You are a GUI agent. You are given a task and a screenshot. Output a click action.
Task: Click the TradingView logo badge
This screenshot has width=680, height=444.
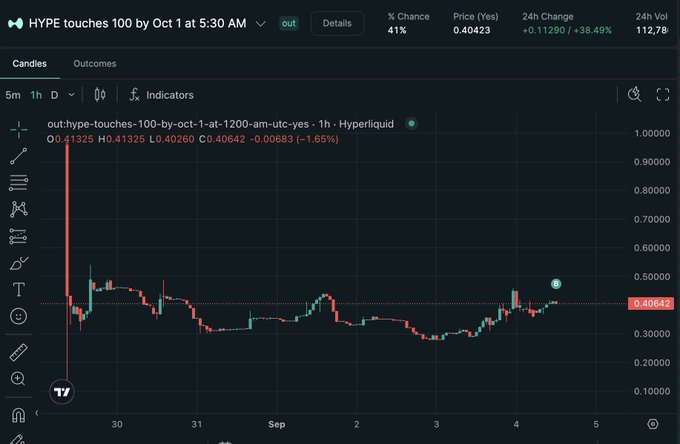(x=62, y=392)
